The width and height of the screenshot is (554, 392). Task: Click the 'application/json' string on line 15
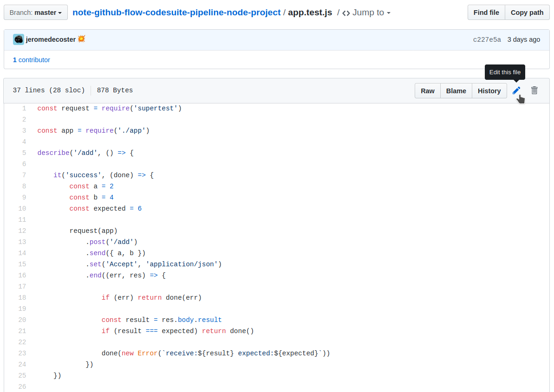point(182,264)
